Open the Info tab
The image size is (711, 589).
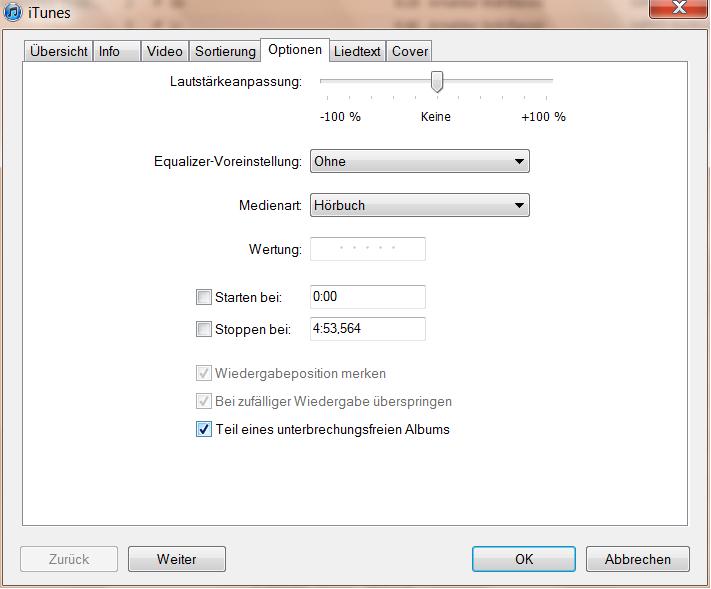coord(117,51)
